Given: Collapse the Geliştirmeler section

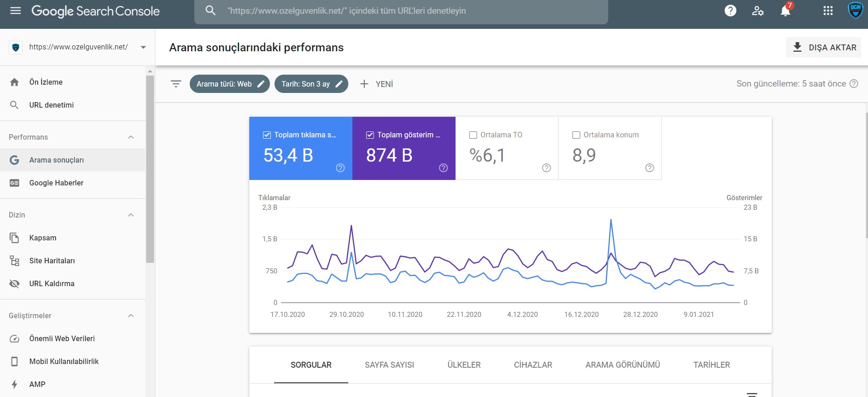Looking at the screenshot, I should pyautogui.click(x=131, y=315).
